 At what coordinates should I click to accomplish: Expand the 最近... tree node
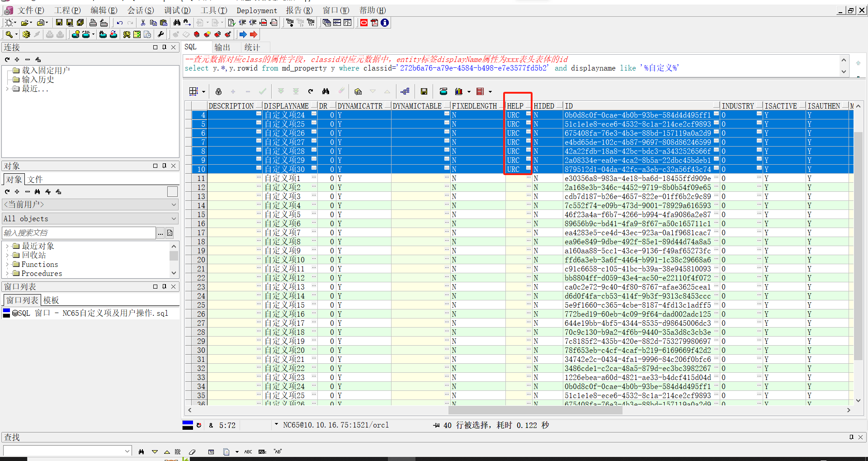click(7, 89)
